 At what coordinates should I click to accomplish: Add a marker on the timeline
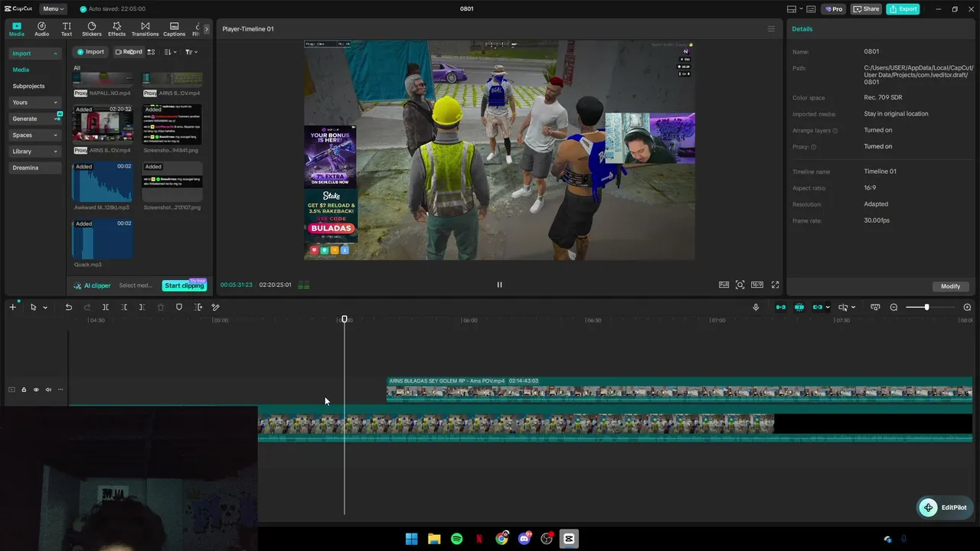click(x=179, y=307)
